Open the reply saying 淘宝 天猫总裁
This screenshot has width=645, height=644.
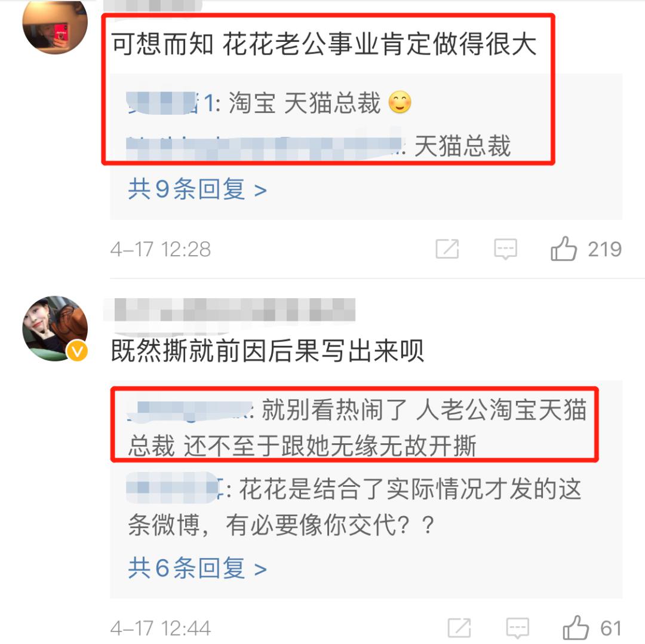269,103
